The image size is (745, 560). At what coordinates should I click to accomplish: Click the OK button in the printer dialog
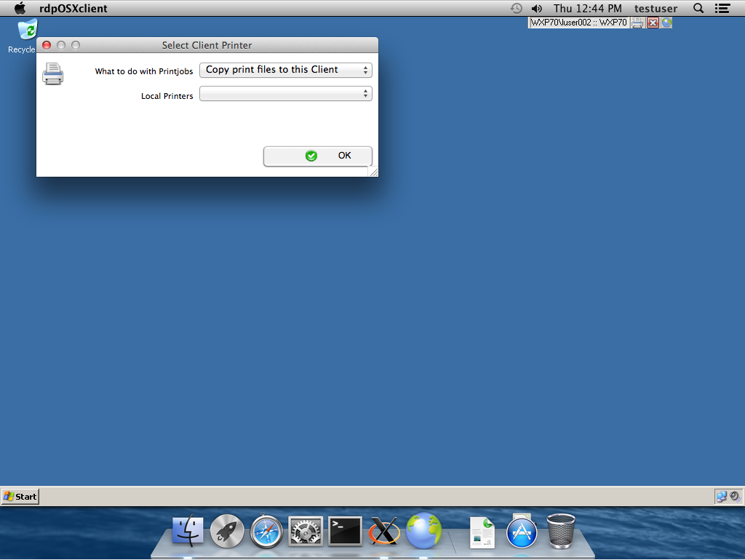(x=317, y=156)
